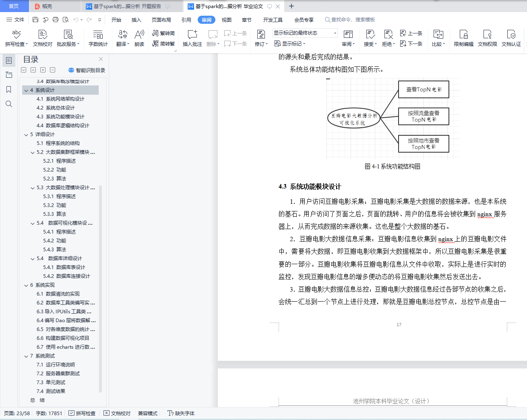Screen dimensions: 527x420
Task: Open the 文件 menu
Action: 15,19
